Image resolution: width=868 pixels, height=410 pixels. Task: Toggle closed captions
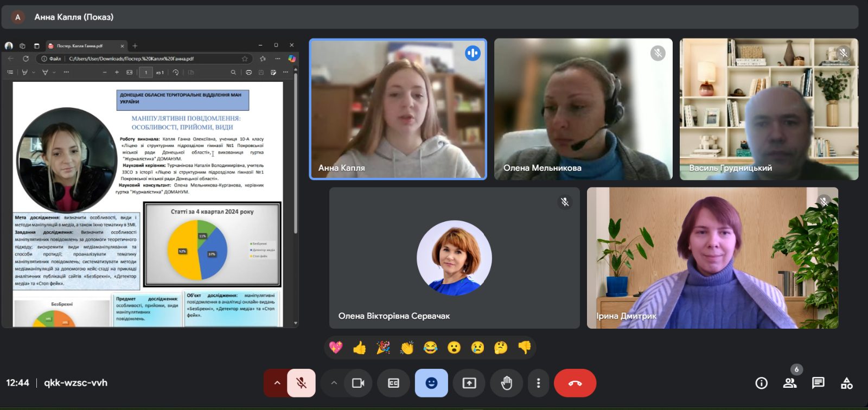pos(393,383)
